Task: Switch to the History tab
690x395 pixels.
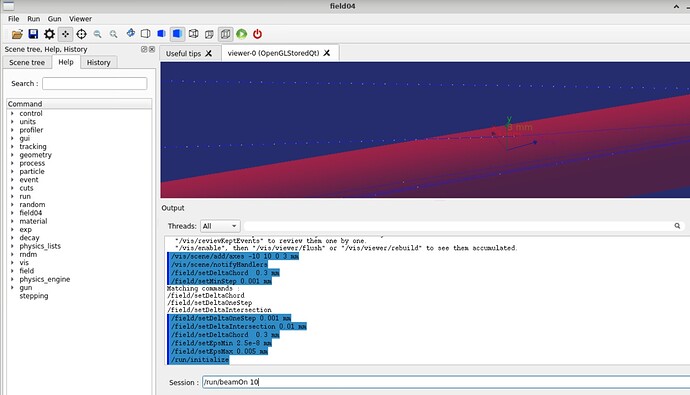Action: coord(99,62)
